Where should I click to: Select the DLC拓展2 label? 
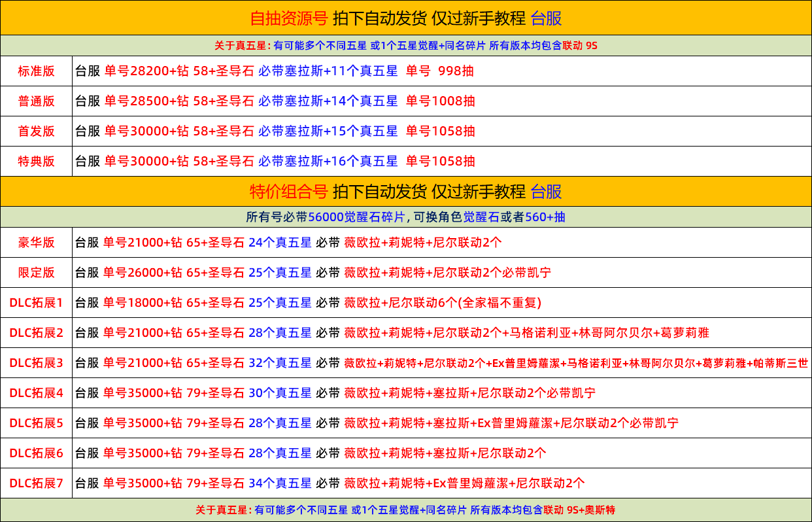point(36,333)
